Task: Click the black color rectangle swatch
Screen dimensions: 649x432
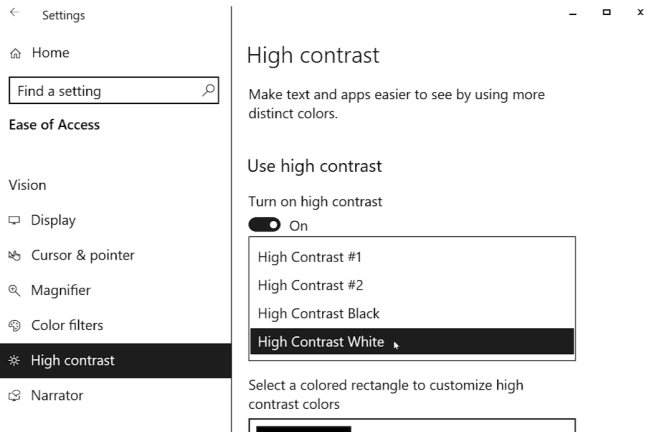Action: click(303, 429)
